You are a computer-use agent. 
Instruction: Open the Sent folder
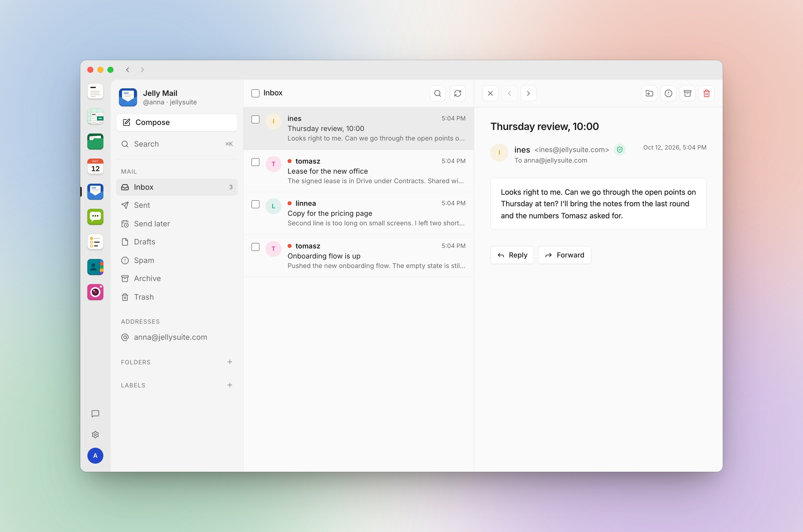tap(177, 205)
